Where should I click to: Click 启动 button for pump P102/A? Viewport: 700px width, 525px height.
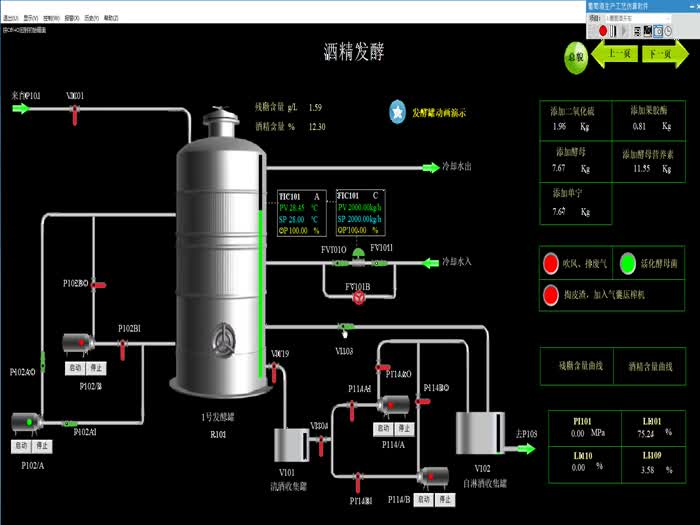click(x=20, y=446)
